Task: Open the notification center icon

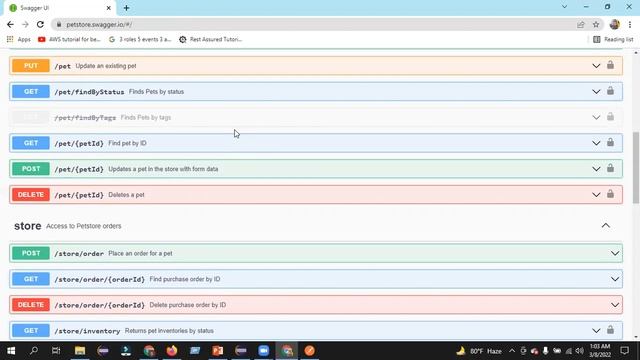Action: coord(624,351)
